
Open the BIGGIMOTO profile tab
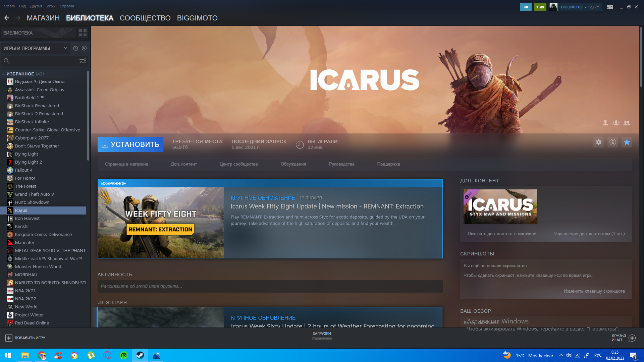tap(197, 18)
